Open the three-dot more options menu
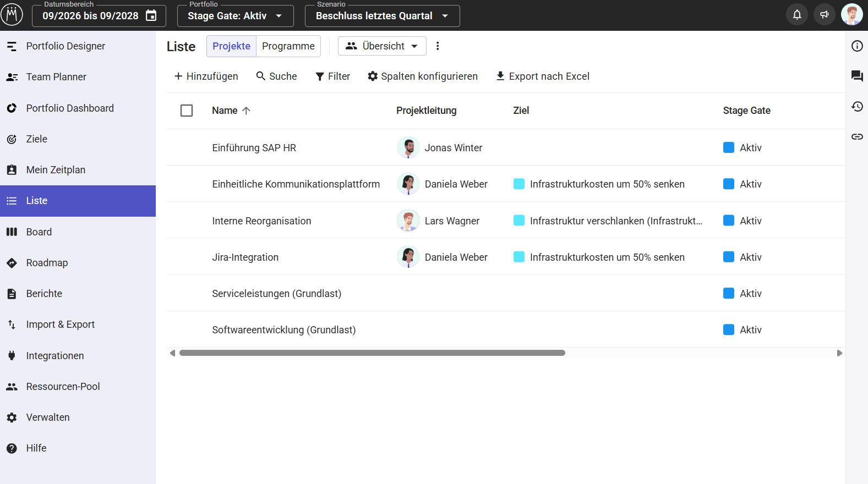Viewport: 868px width, 484px height. coord(438,46)
